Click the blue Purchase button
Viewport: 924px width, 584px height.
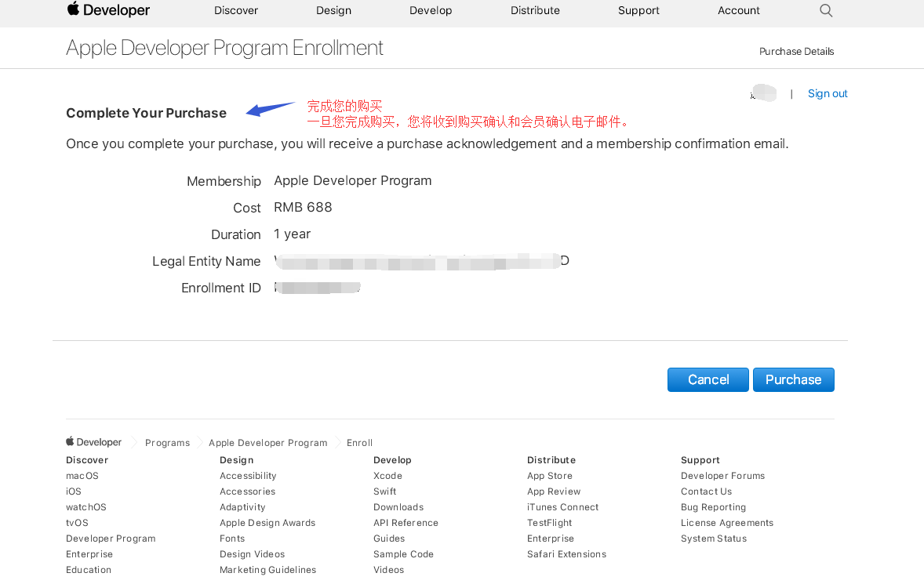(793, 379)
